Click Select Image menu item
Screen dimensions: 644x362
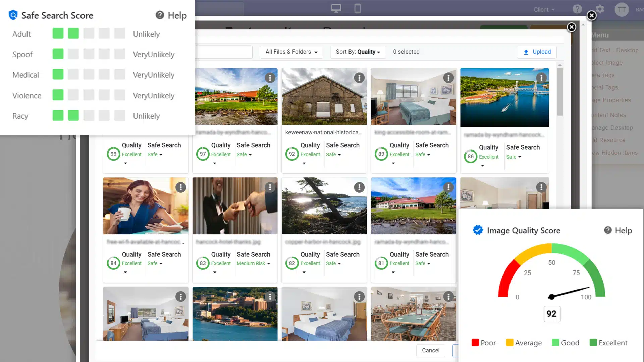coord(607,63)
